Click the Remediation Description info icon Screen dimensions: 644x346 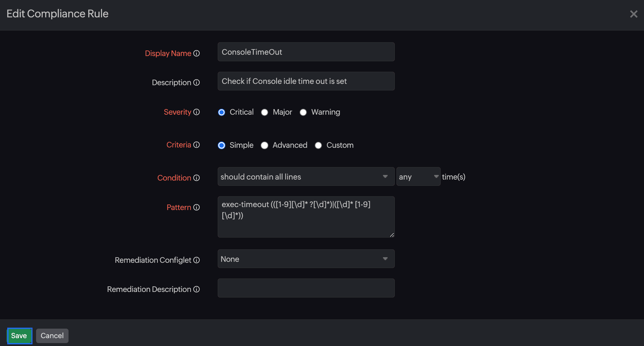coord(196,289)
